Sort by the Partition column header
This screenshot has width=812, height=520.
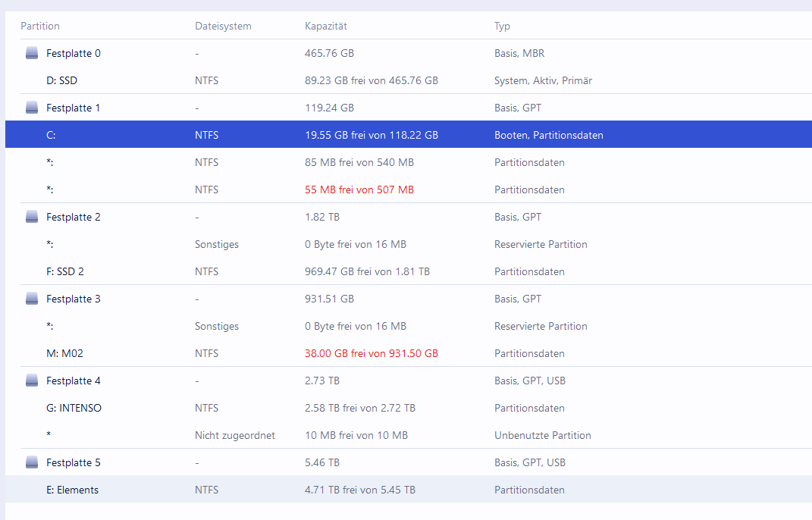[x=40, y=26]
